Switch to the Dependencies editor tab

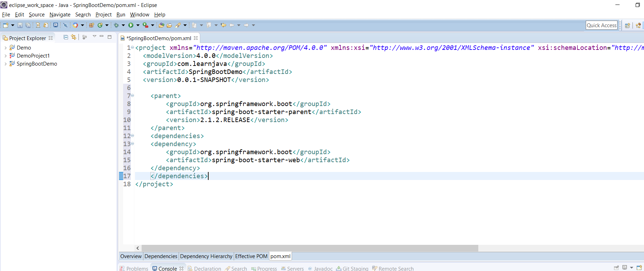161,256
